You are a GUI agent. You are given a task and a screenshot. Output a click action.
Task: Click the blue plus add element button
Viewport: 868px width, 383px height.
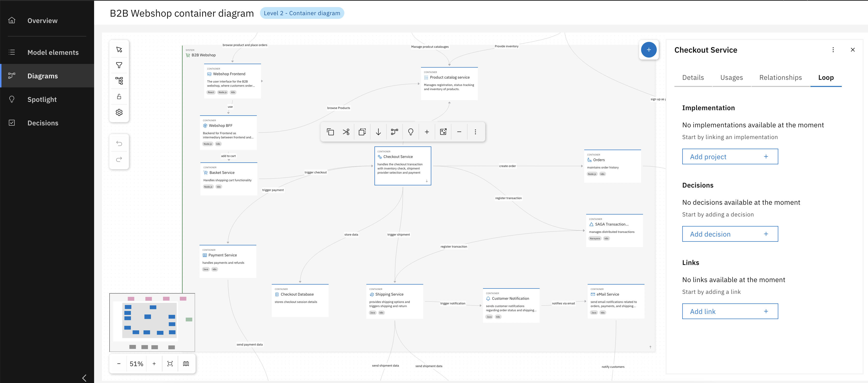pos(648,50)
